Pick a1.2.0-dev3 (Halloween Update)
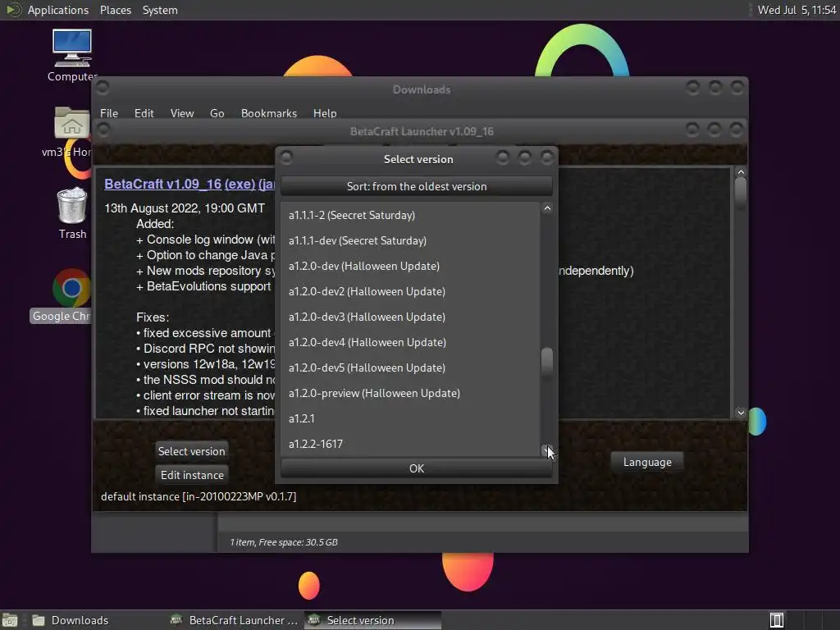 coord(410,317)
